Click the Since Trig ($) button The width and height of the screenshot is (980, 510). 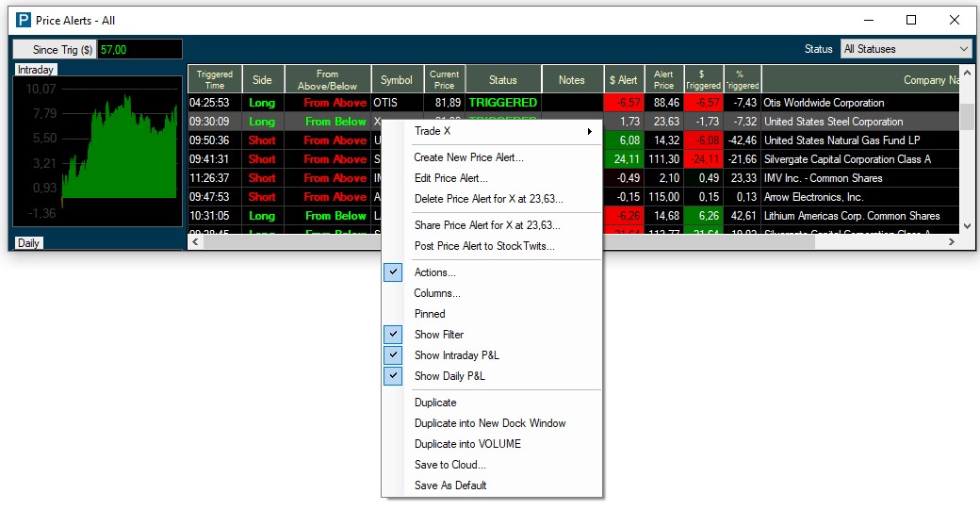tap(55, 49)
